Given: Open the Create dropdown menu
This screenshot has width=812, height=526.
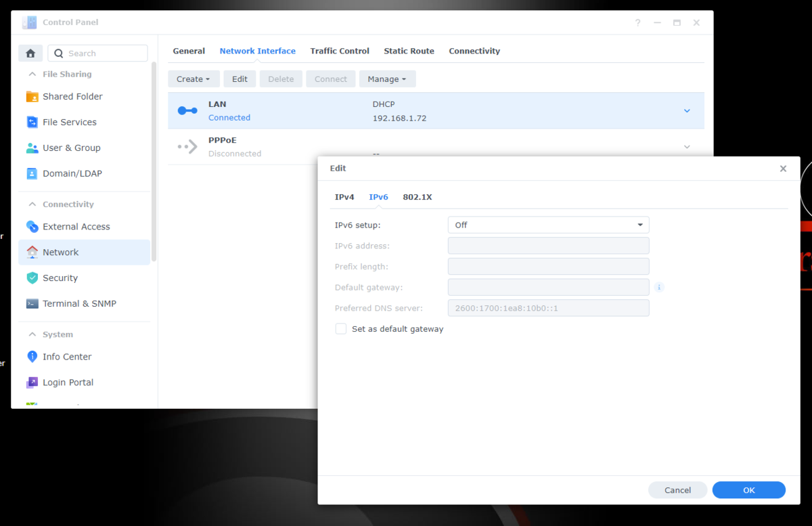Looking at the screenshot, I should (x=193, y=79).
